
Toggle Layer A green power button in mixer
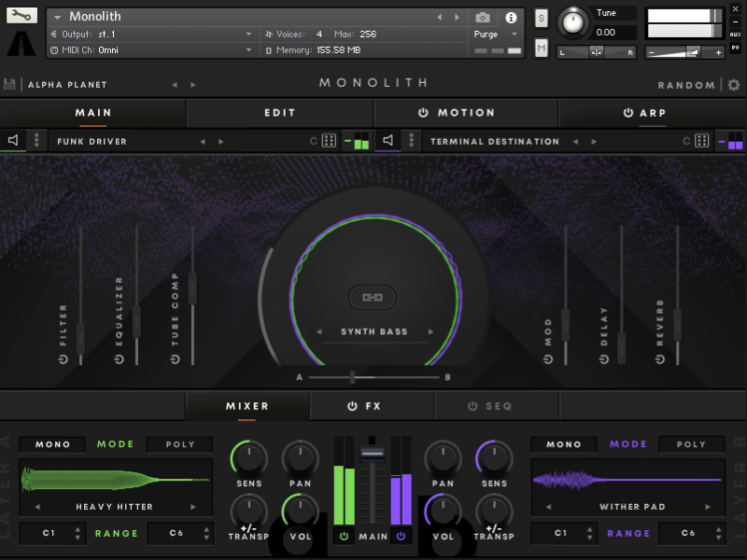pos(344,536)
